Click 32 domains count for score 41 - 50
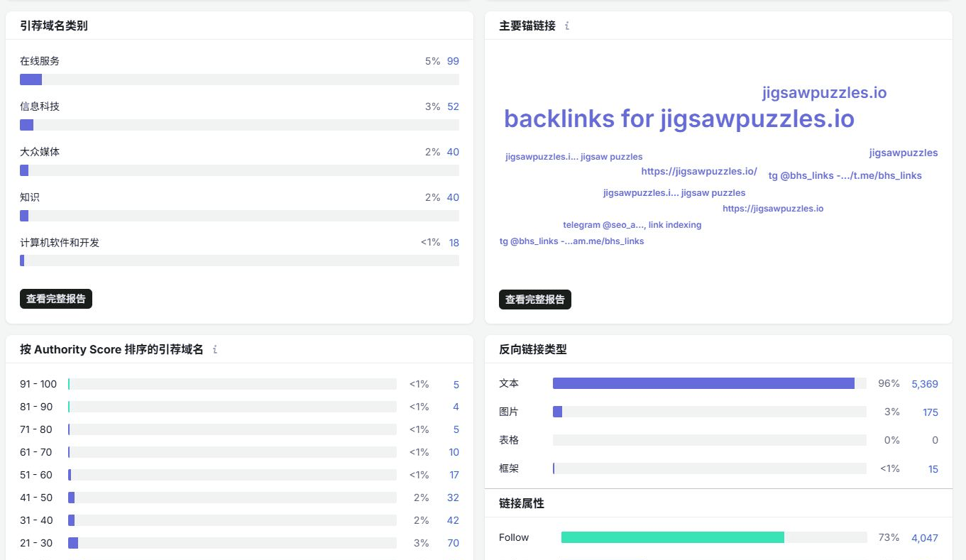Screen dimensions: 966x560 [x=453, y=498]
